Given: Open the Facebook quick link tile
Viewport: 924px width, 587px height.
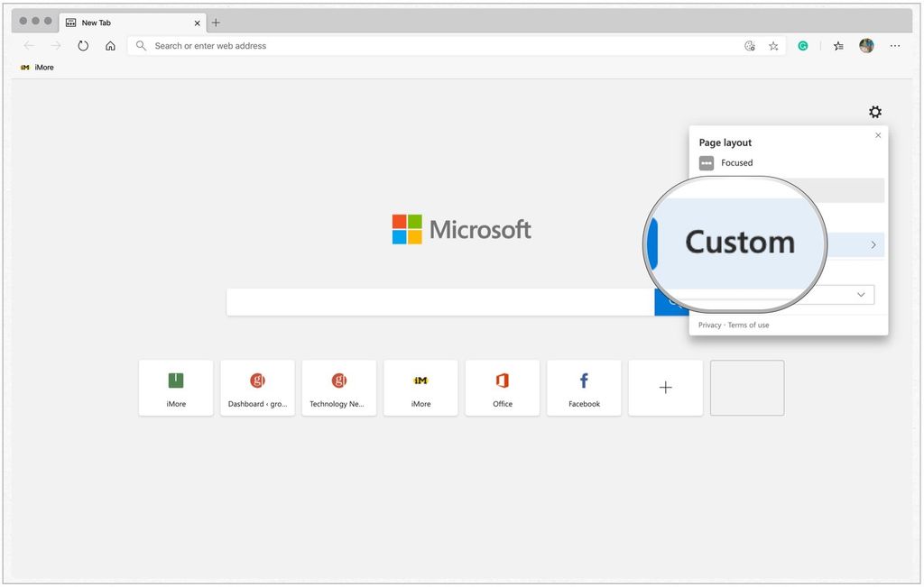Looking at the screenshot, I should coord(583,388).
